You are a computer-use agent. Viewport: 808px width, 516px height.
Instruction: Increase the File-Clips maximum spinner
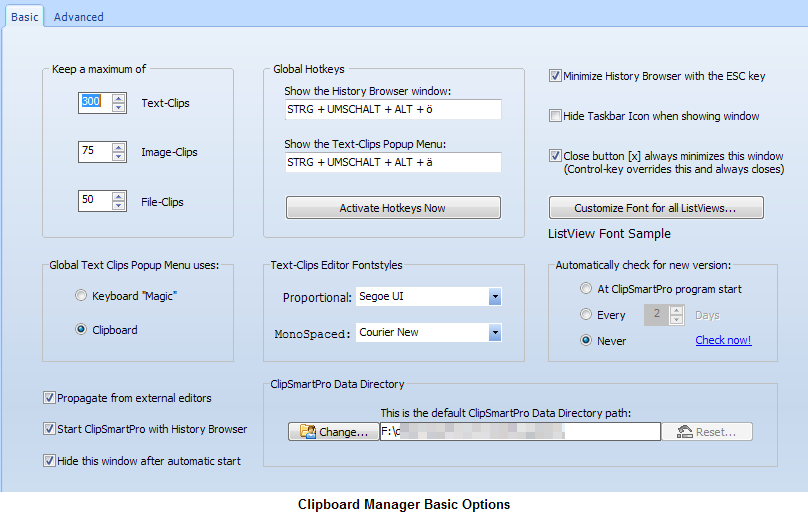tap(118, 196)
